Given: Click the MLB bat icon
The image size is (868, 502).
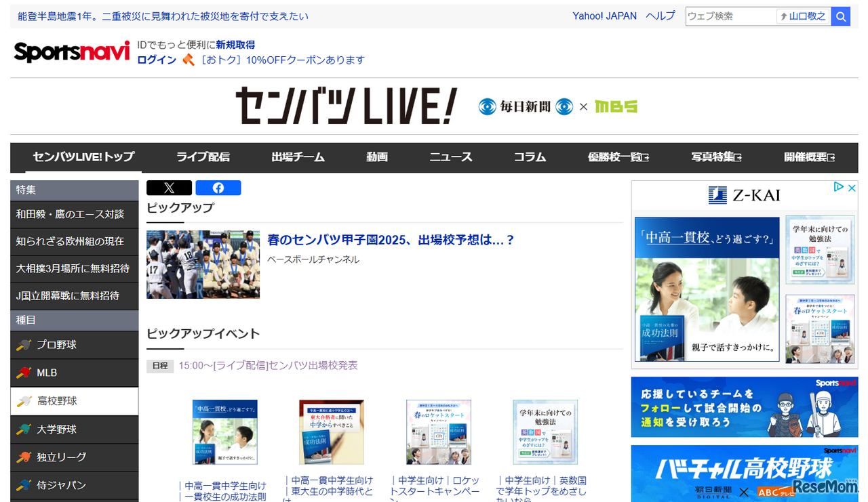Looking at the screenshot, I should [24, 373].
